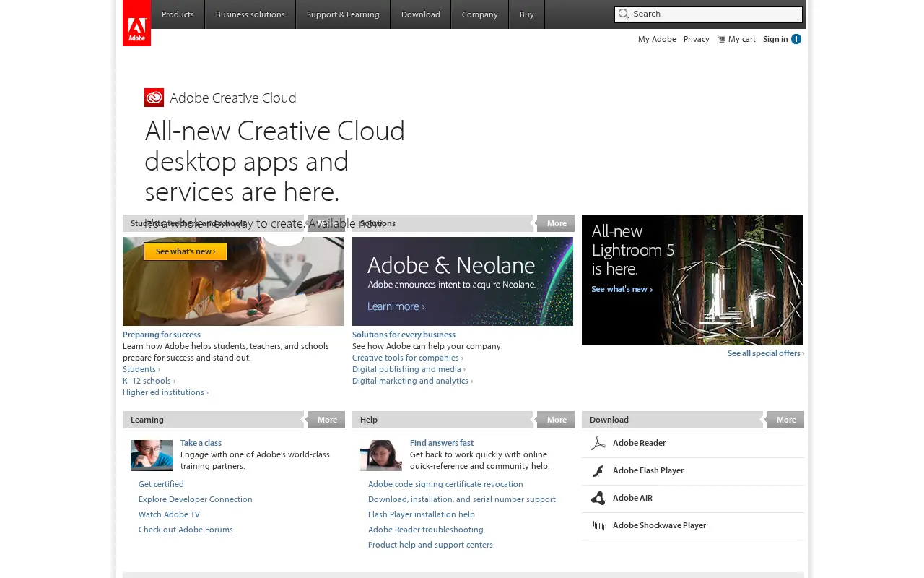Open Watch Adobe TV link

point(169,514)
